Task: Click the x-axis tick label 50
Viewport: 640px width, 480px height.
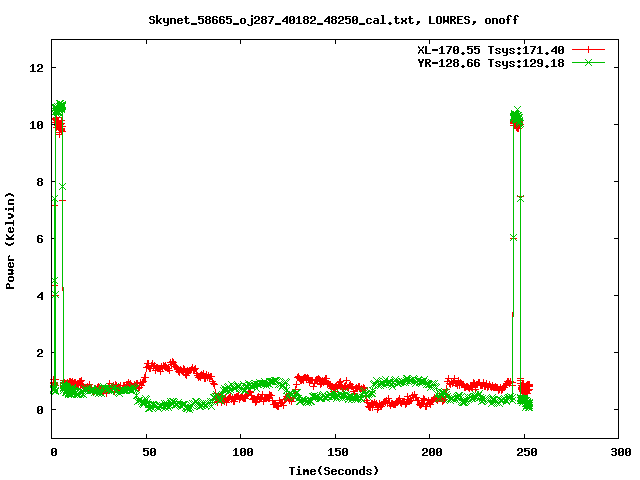Action: tap(149, 452)
